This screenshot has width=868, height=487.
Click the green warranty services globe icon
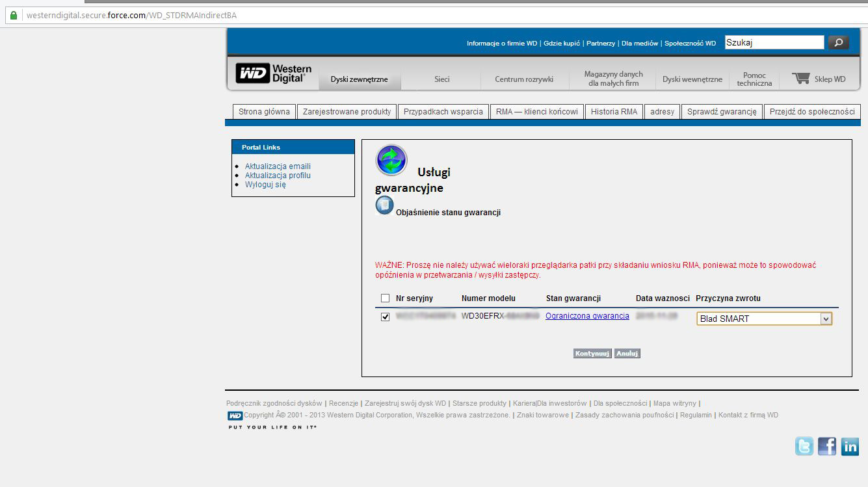click(x=391, y=160)
